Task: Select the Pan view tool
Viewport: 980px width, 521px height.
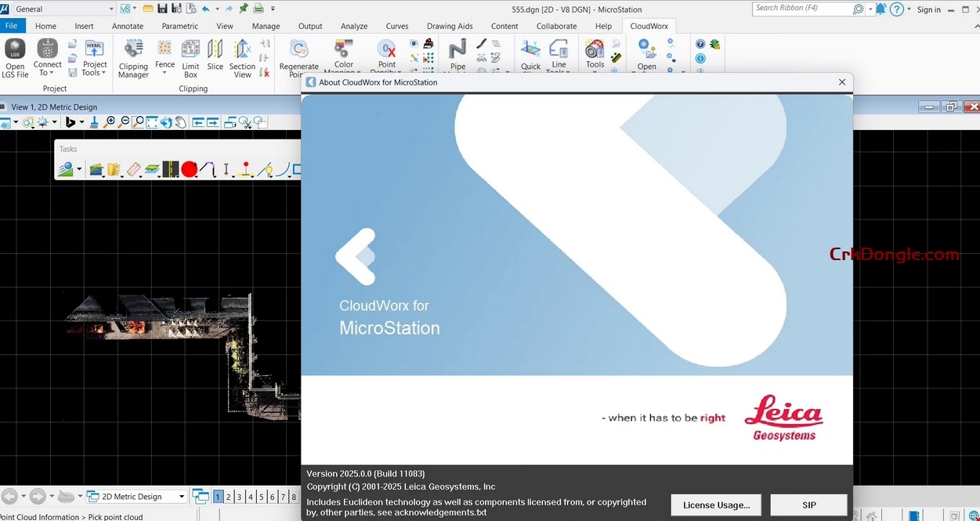Action: click(x=182, y=122)
